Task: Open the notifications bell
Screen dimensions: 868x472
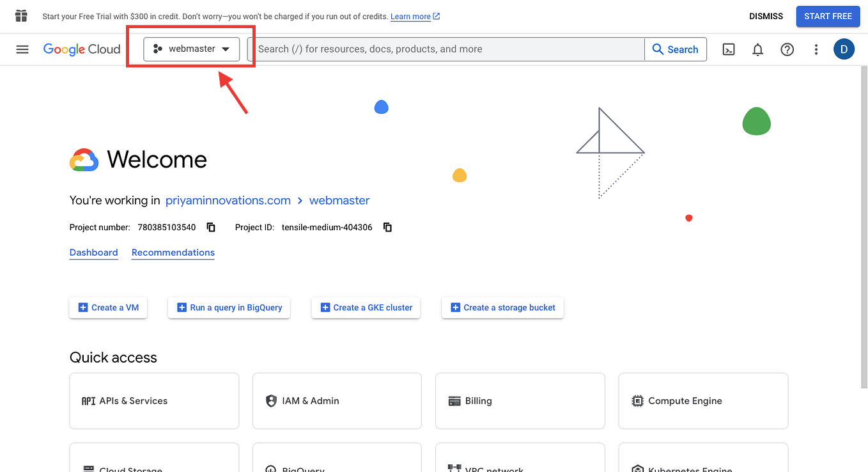Action: pos(757,49)
